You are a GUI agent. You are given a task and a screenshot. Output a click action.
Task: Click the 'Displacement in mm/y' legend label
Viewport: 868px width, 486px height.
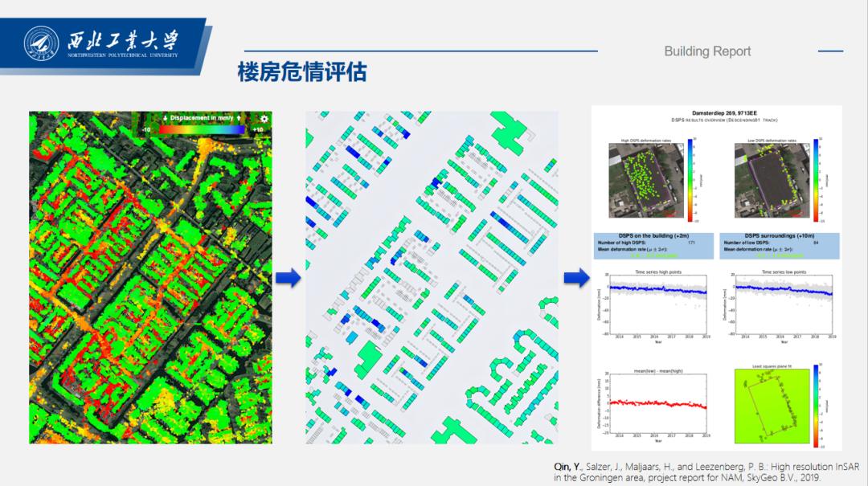click(202, 118)
